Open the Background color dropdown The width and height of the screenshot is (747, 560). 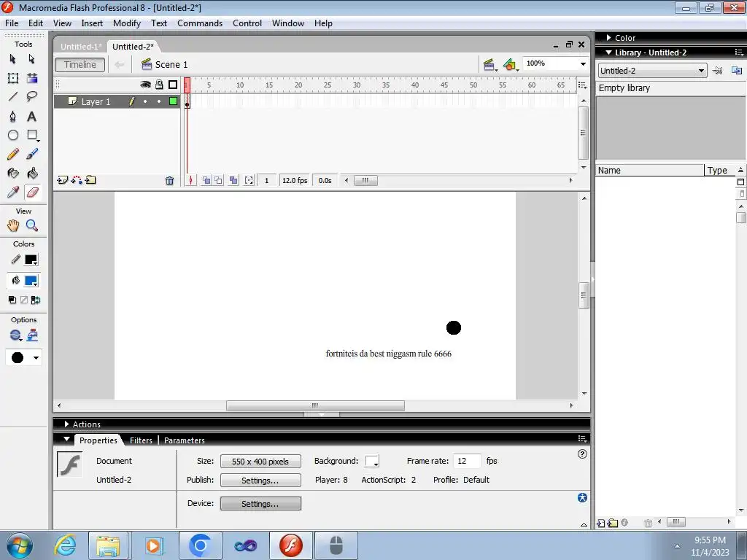(372, 462)
